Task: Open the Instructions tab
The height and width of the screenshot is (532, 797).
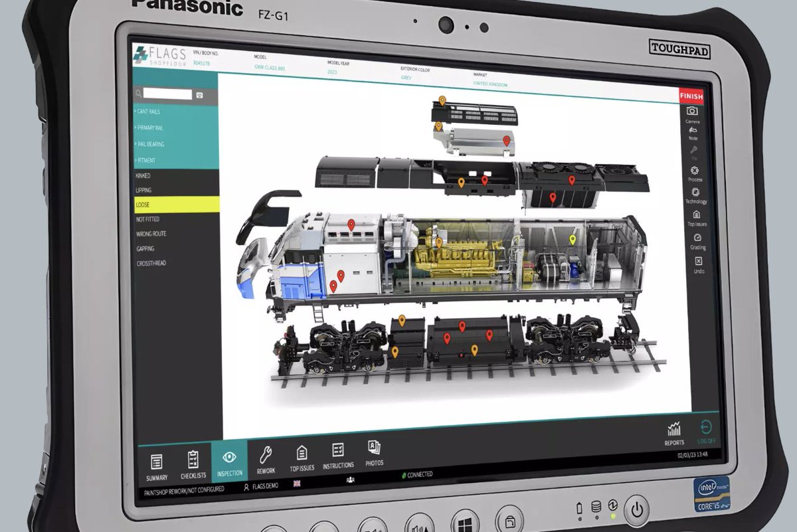Action: point(338,456)
